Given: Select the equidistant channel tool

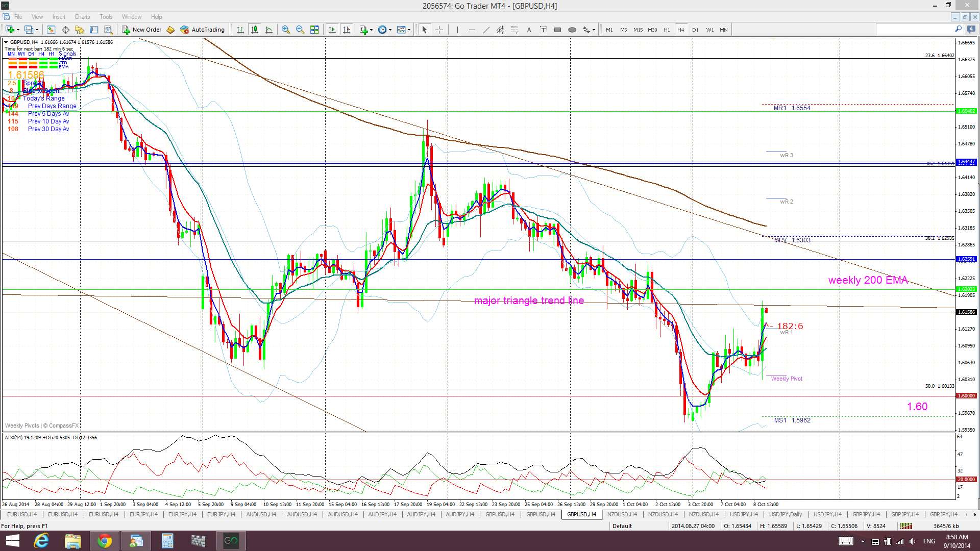Looking at the screenshot, I should click(500, 30).
